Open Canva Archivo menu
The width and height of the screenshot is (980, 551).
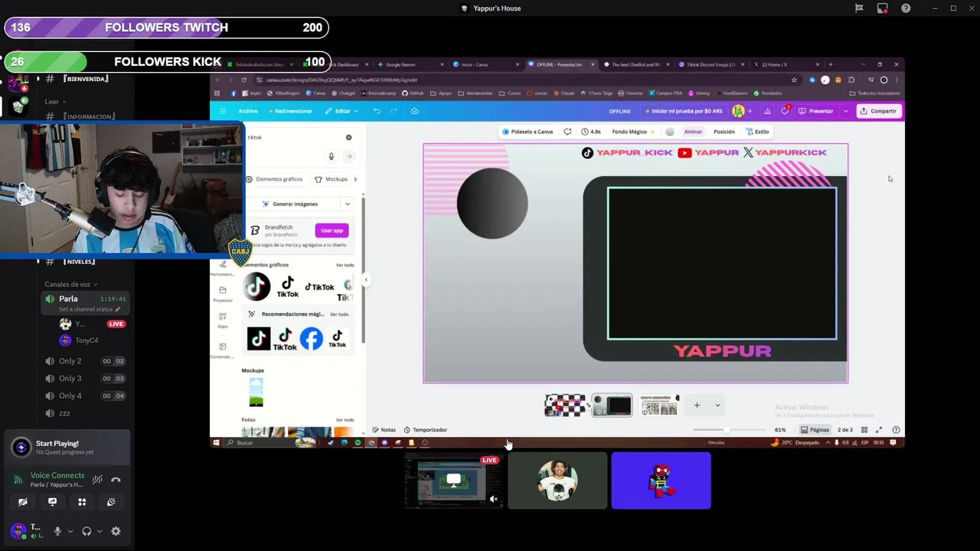[248, 111]
